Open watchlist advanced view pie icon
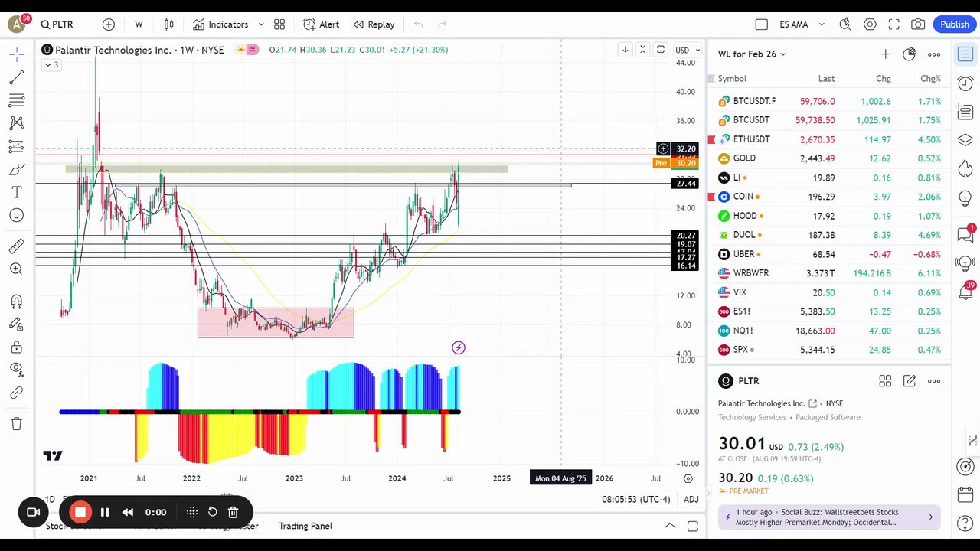The height and width of the screenshot is (551, 980). click(910, 54)
